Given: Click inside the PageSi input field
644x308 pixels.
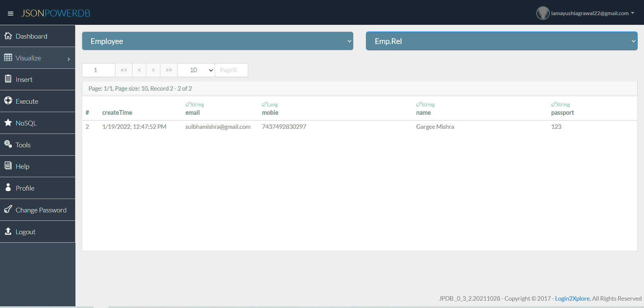Looking at the screenshot, I should 231,70.
